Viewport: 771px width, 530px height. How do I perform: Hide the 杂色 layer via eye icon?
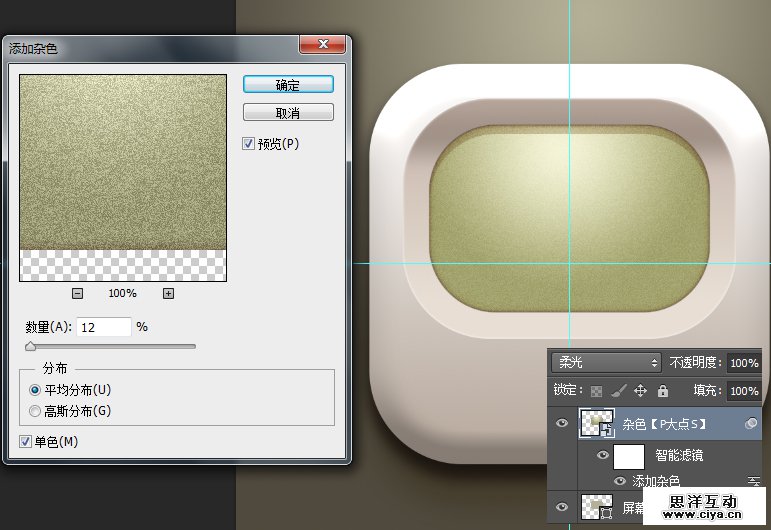(562, 424)
